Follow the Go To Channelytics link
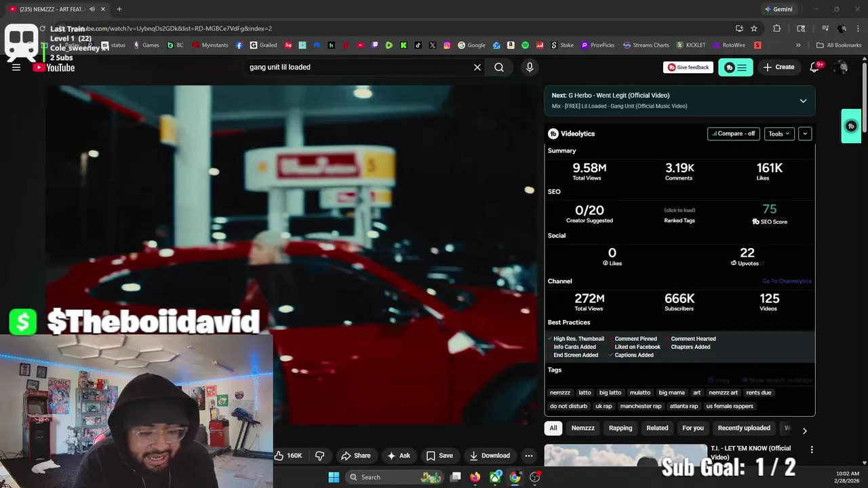 point(787,281)
